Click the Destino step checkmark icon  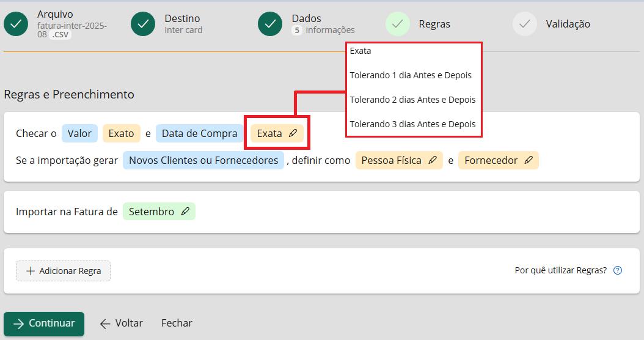click(143, 24)
